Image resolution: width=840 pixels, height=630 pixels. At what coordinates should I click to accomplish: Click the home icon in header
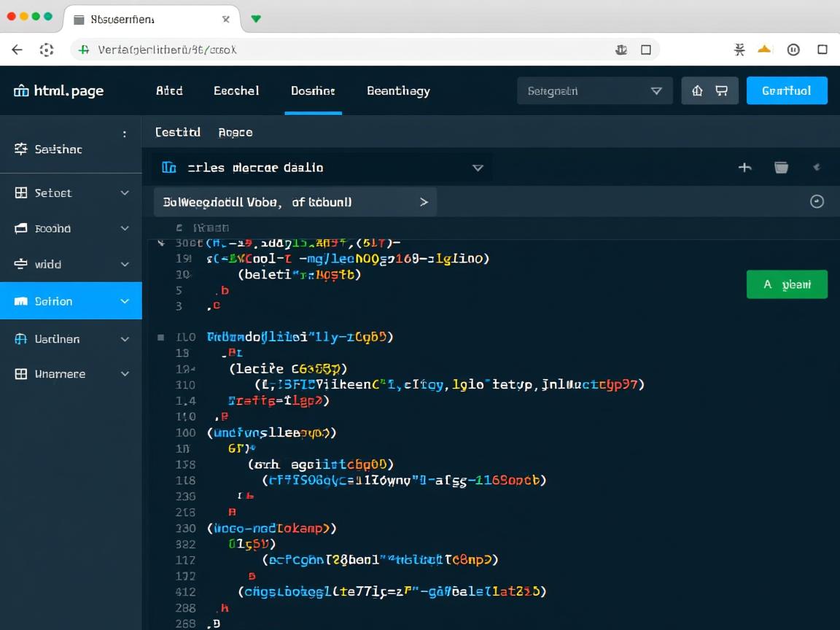tap(697, 91)
